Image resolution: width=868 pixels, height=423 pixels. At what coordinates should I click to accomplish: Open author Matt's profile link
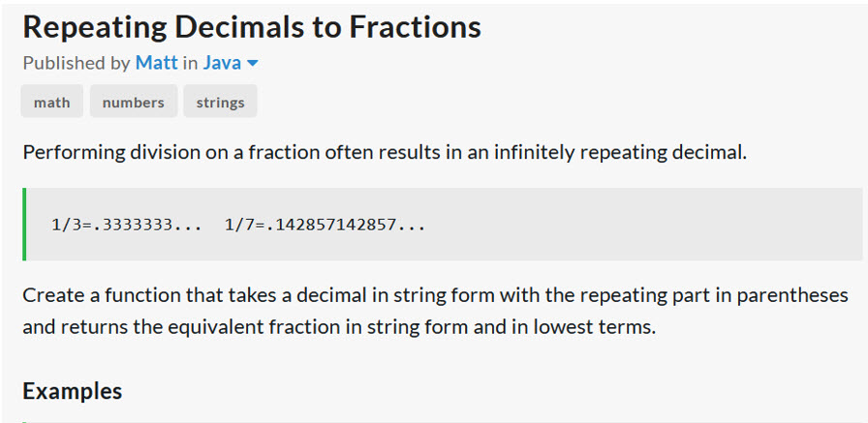157,63
